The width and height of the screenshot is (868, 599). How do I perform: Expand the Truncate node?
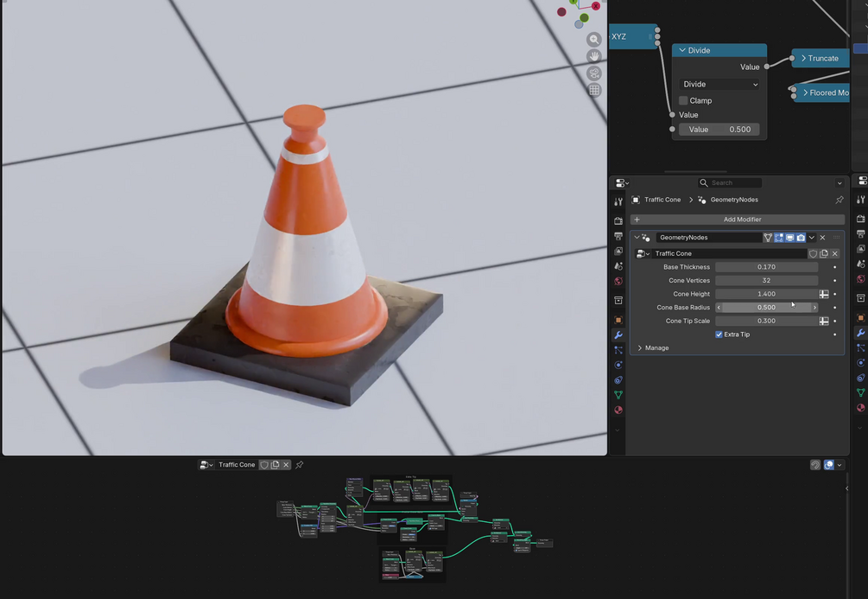point(803,58)
